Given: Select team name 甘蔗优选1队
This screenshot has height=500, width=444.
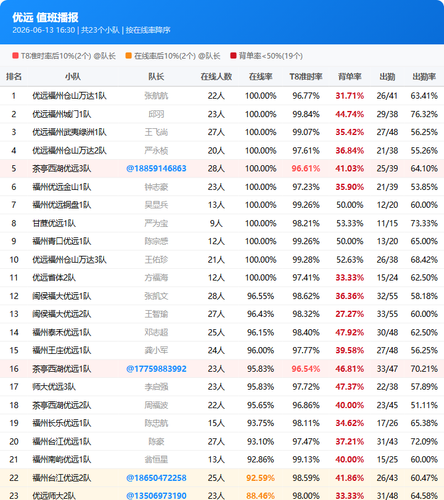Looking at the screenshot, I should (54, 223).
